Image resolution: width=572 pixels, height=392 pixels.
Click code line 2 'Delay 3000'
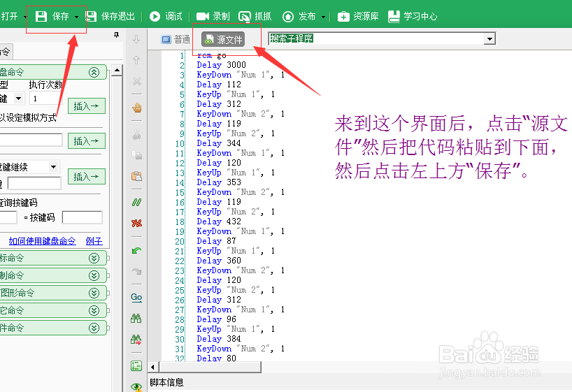[x=222, y=65]
